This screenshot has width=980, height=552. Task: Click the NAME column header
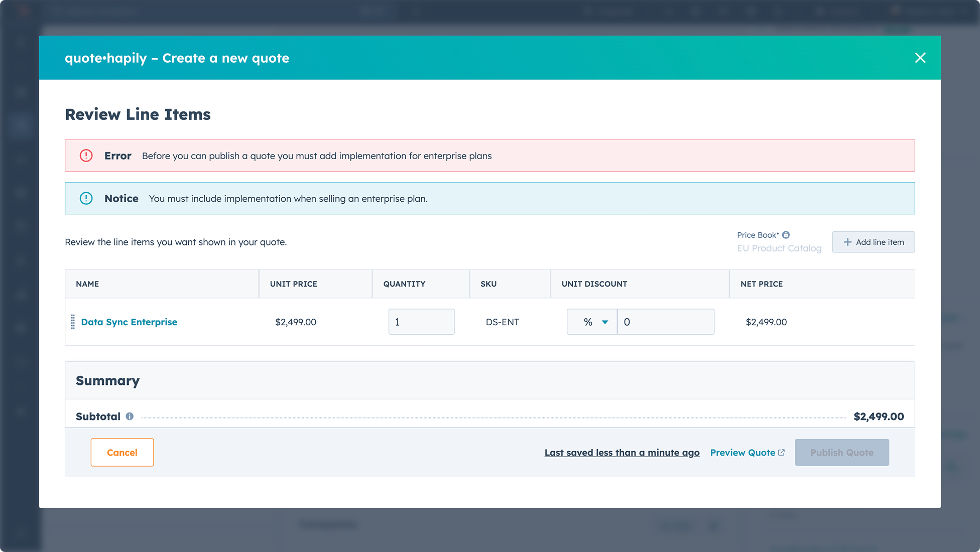(x=87, y=284)
